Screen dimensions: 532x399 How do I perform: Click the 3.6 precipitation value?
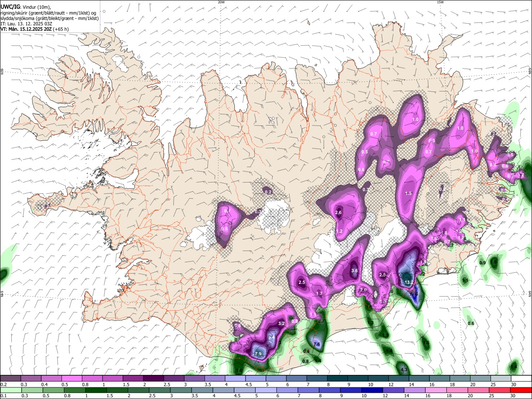[355, 271]
